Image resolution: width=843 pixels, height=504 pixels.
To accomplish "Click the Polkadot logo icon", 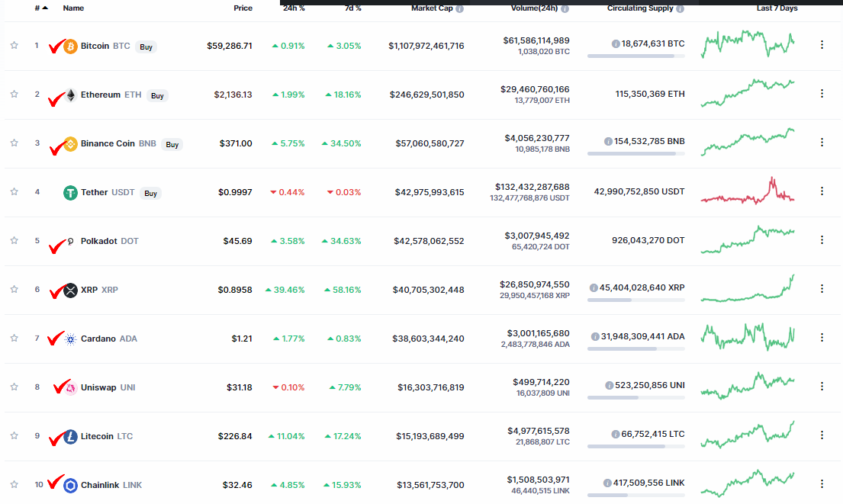I will [70, 242].
